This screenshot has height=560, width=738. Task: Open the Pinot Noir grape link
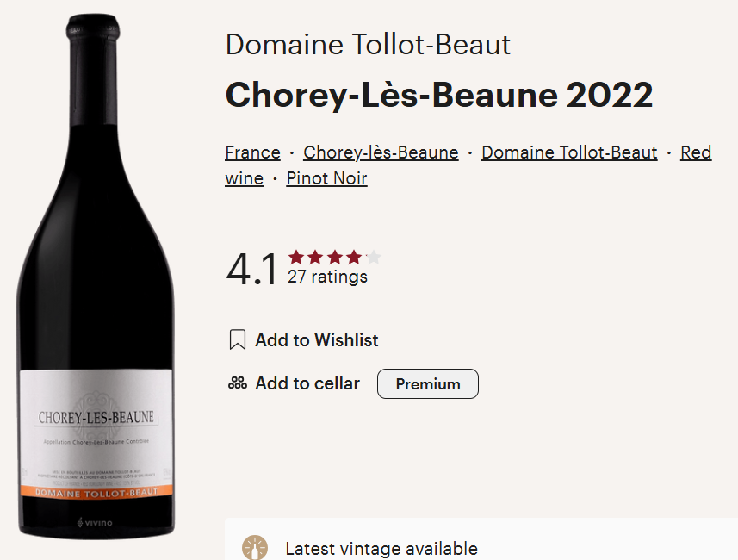pos(326,178)
